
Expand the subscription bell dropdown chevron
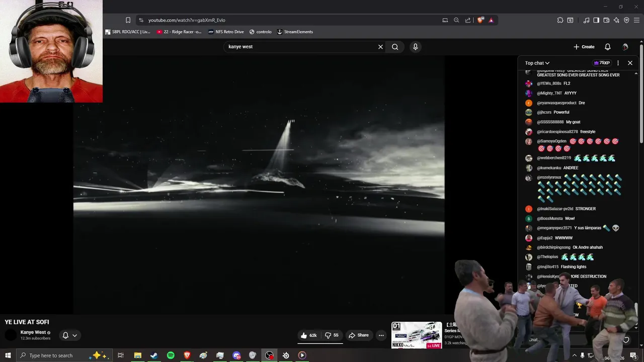[74, 335]
